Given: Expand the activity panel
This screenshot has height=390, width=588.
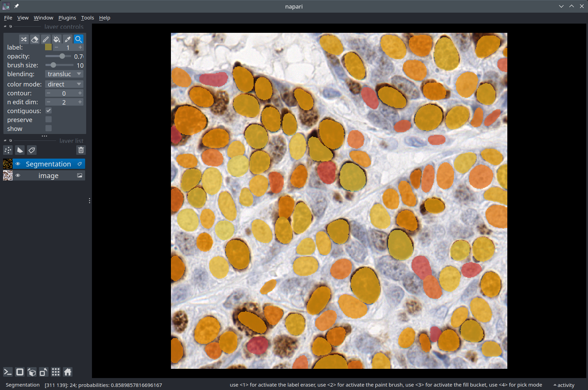Looking at the screenshot, I should click(x=564, y=385).
